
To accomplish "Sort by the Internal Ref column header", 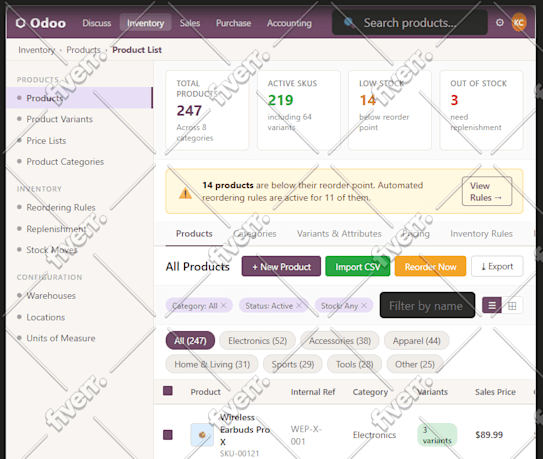I will (x=313, y=392).
